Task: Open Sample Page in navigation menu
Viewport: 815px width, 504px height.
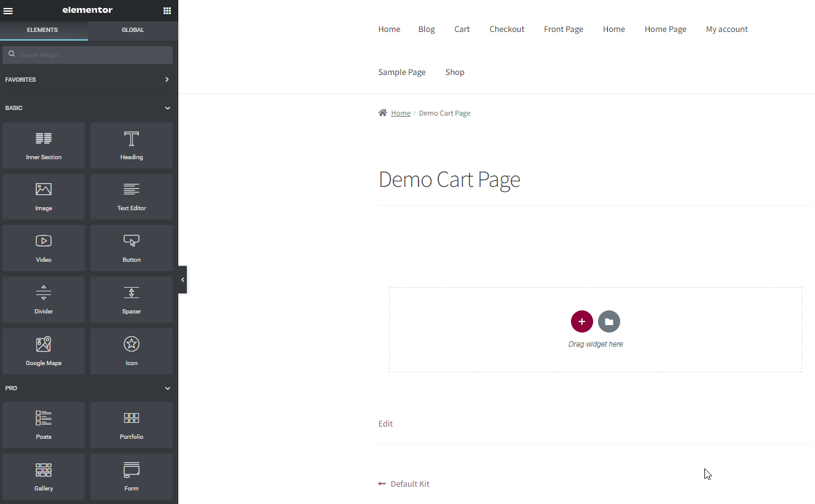Action: (402, 72)
